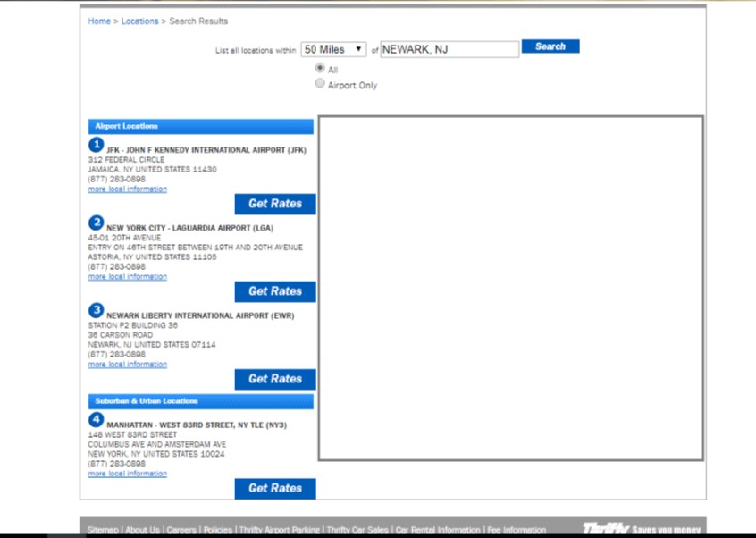Screen dimensions: 756x538
Task: Open the Policies footer link
Action: (217, 530)
